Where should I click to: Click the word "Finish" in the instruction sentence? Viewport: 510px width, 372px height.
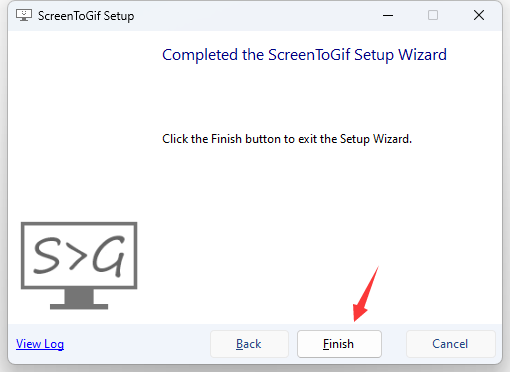click(226, 139)
